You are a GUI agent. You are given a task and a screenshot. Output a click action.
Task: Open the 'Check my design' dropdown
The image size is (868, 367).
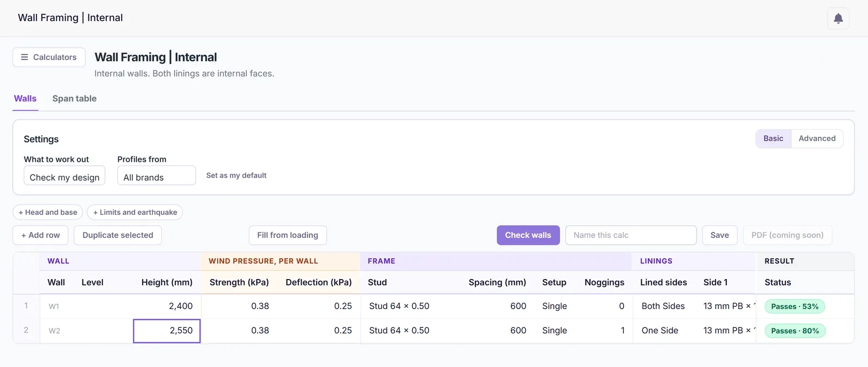point(65,176)
